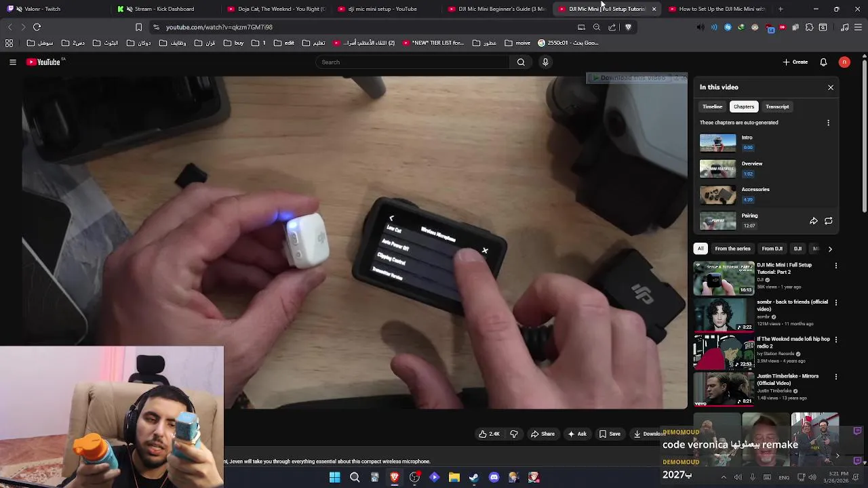Click the YouTube search magnifier button
868x488 pixels.
521,62
